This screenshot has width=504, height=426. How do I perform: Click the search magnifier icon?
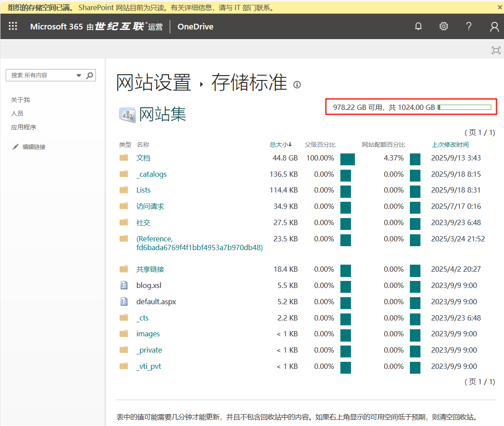point(90,75)
